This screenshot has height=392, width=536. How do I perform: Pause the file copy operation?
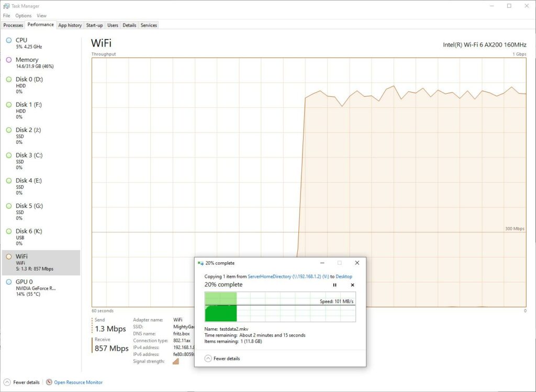[335, 285]
